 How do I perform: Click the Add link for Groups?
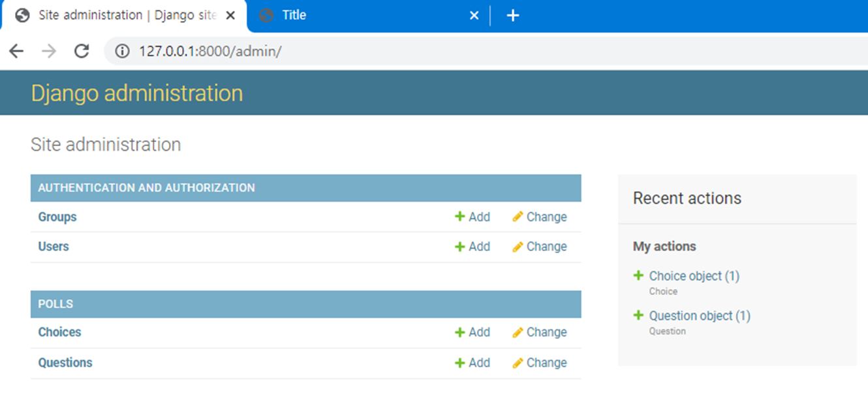pos(479,217)
